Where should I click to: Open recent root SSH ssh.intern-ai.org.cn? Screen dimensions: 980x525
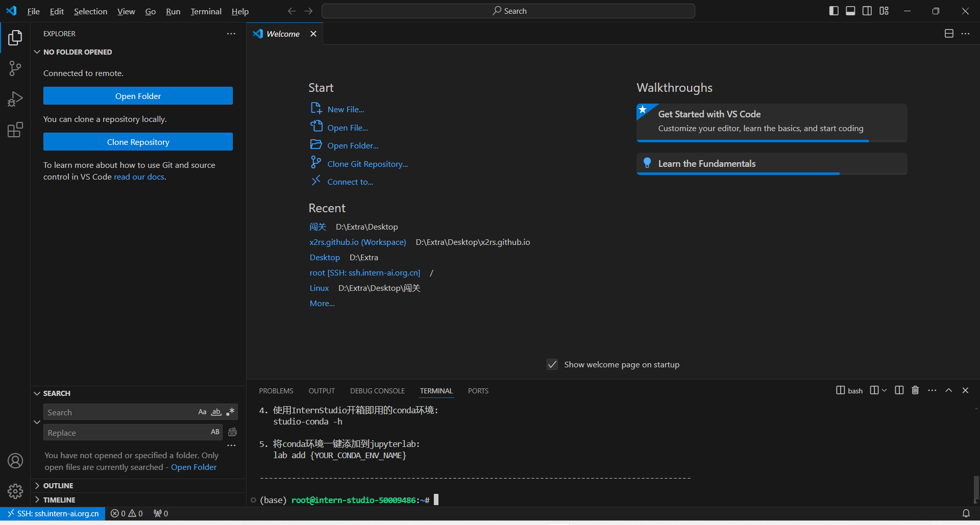(365, 272)
